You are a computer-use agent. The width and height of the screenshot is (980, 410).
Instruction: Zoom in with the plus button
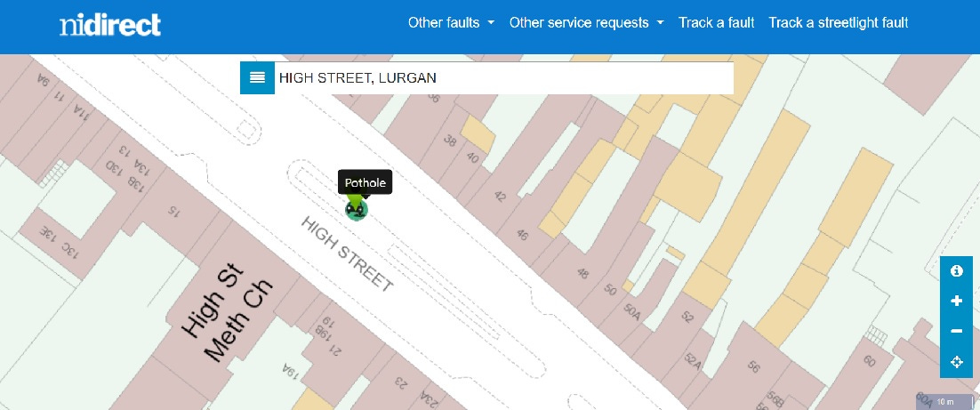pos(956,301)
